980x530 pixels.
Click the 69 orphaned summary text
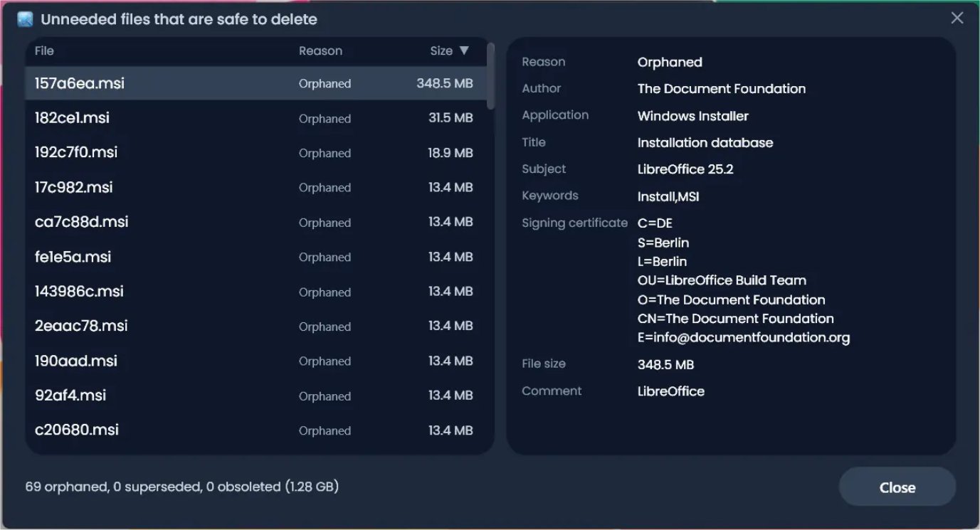click(181, 487)
